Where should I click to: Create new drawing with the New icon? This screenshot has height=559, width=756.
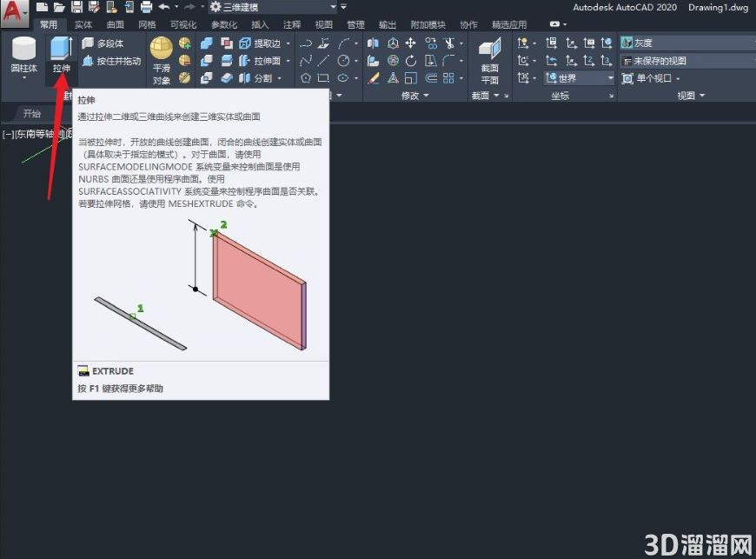tap(42, 7)
